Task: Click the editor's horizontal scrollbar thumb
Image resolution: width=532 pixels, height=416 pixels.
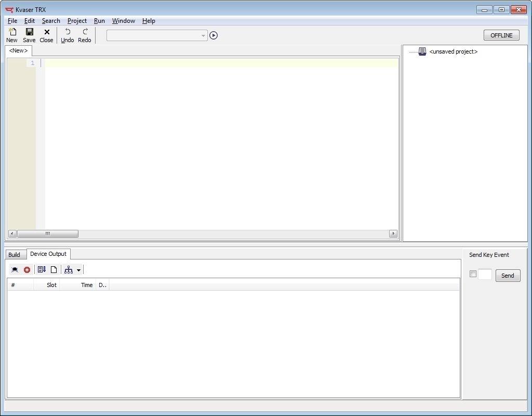Action: [x=47, y=233]
